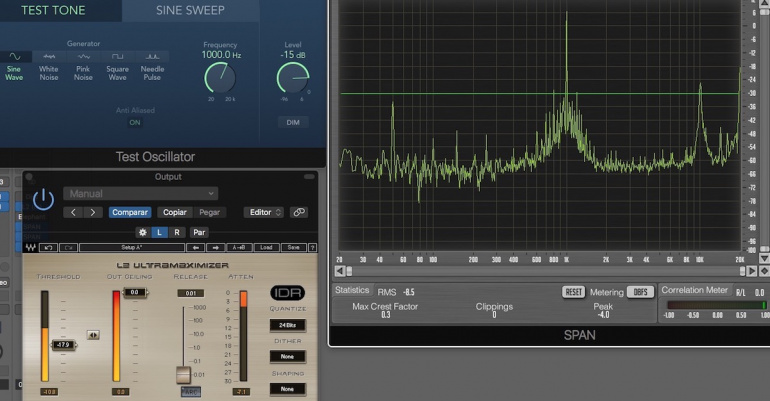Select the Sine Wave generator icon

tap(15, 56)
